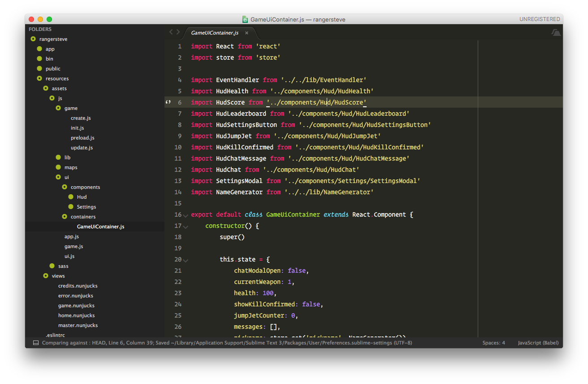Collapse the constructor fold arrow at line 17

pyautogui.click(x=186, y=227)
